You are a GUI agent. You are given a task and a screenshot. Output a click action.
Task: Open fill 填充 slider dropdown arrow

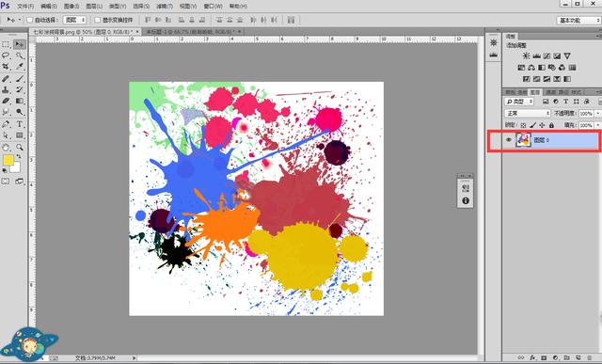(x=598, y=125)
